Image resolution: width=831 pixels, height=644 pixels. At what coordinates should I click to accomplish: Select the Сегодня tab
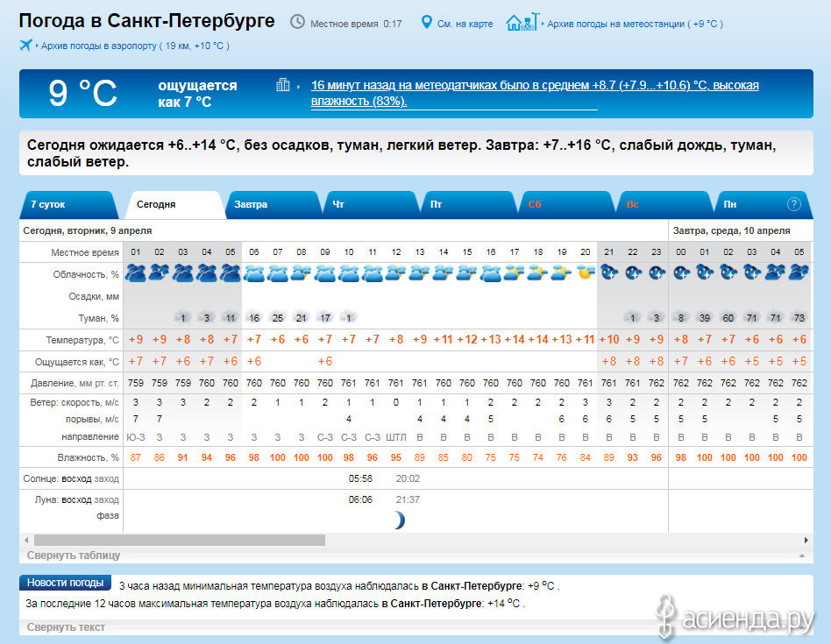pos(174,204)
